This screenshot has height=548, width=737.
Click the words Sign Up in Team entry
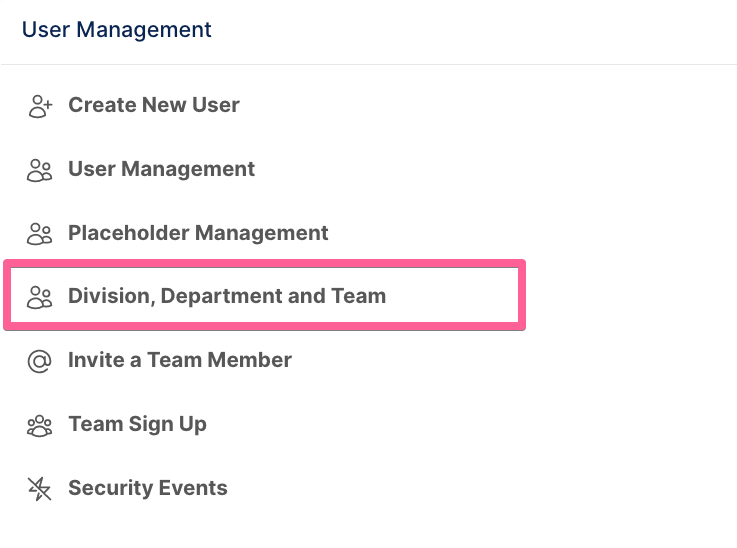[x=167, y=424]
